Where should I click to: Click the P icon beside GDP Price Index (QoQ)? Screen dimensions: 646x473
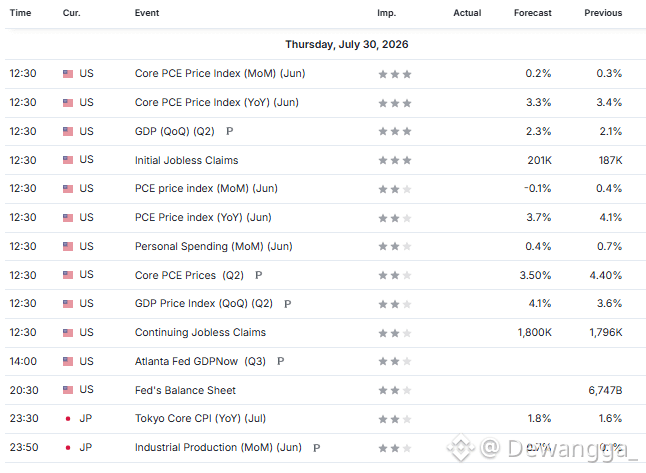(x=288, y=304)
